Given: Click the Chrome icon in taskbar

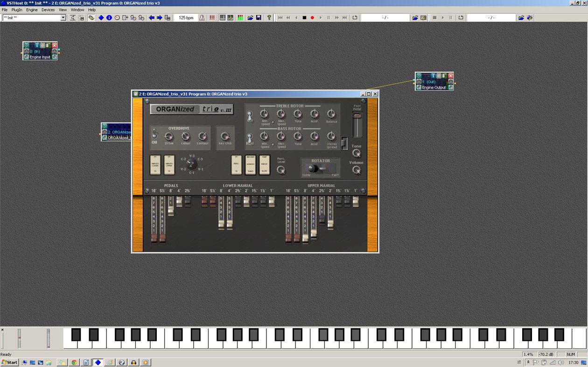Looking at the screenshot, I should pyautogui.click(x=74, y=362).
